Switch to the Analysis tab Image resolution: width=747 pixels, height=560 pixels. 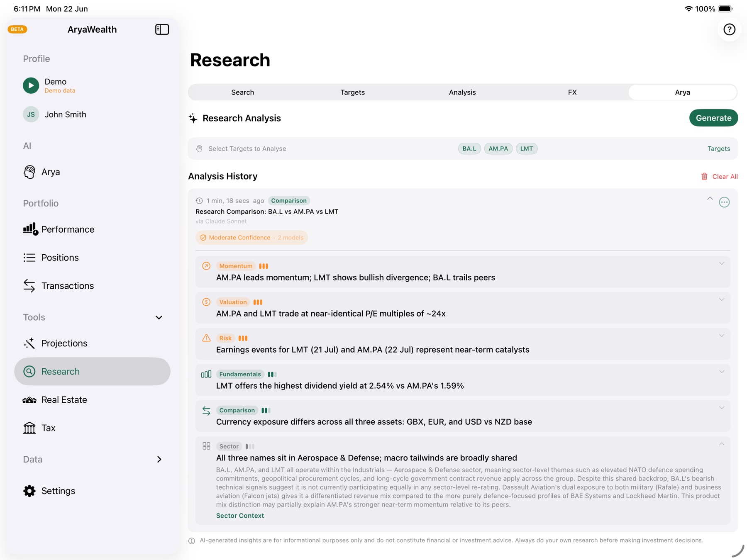462,92
